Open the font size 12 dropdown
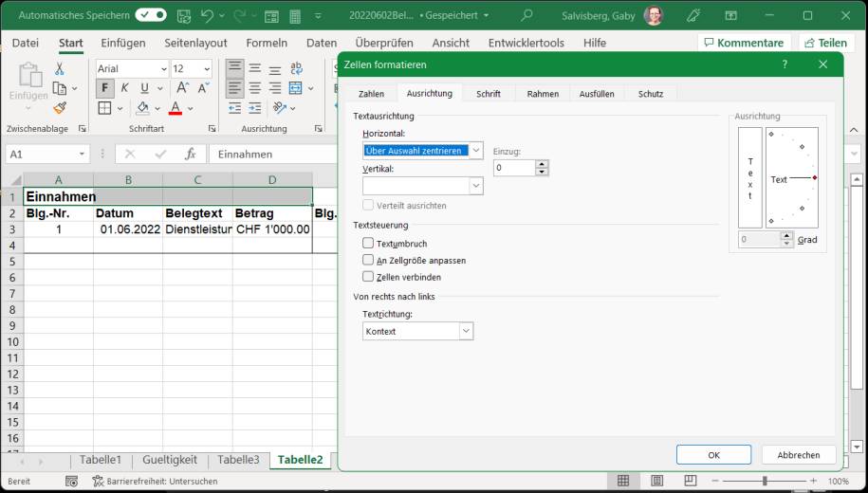 point(207,69)
